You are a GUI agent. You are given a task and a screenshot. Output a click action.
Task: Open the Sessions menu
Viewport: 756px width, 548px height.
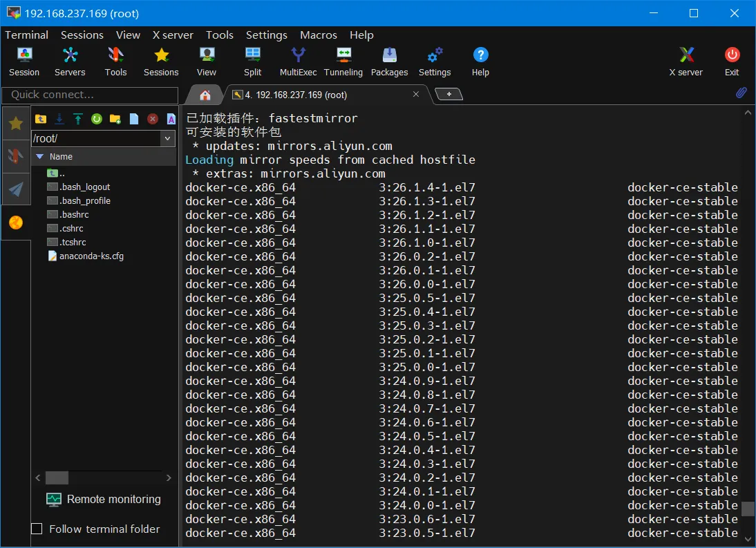coord(82,35)
